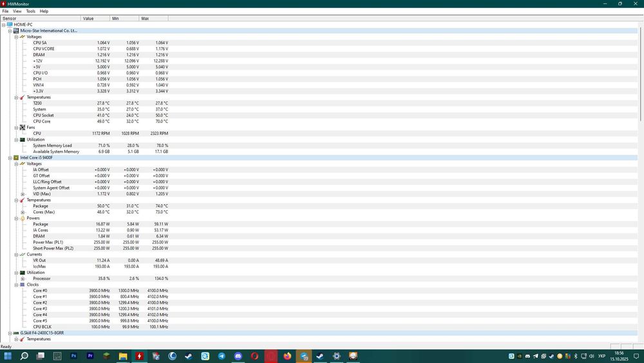The height and width of the screenshot is (363, 644).
Task: Open the Tools menu
Action: 31,11
